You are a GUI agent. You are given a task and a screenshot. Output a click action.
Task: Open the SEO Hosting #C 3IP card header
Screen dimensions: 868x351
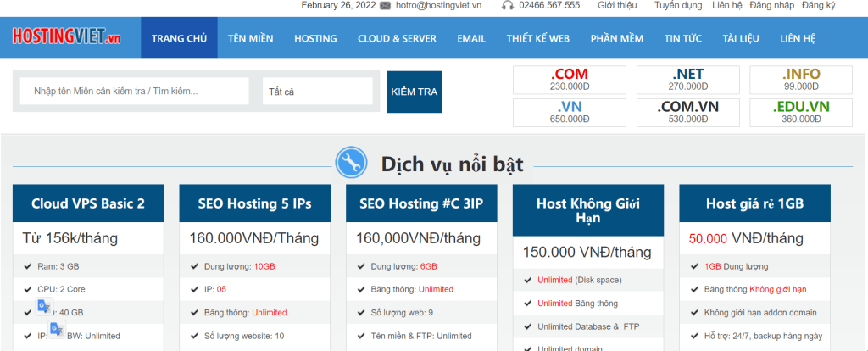click(421, 203)
